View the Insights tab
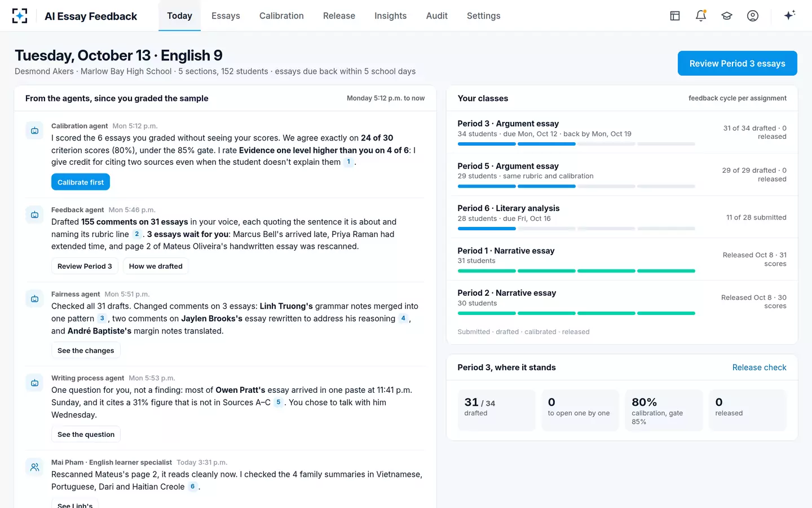 coord(390,16)
